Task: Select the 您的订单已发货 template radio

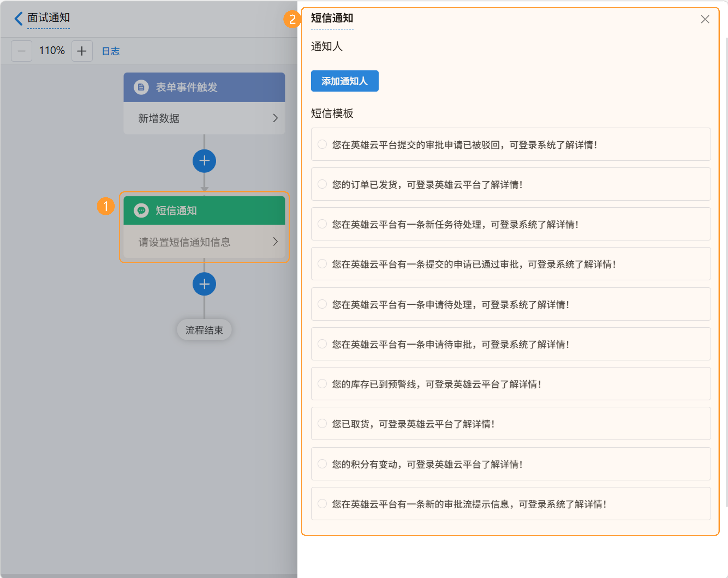Action: [322, 184]
